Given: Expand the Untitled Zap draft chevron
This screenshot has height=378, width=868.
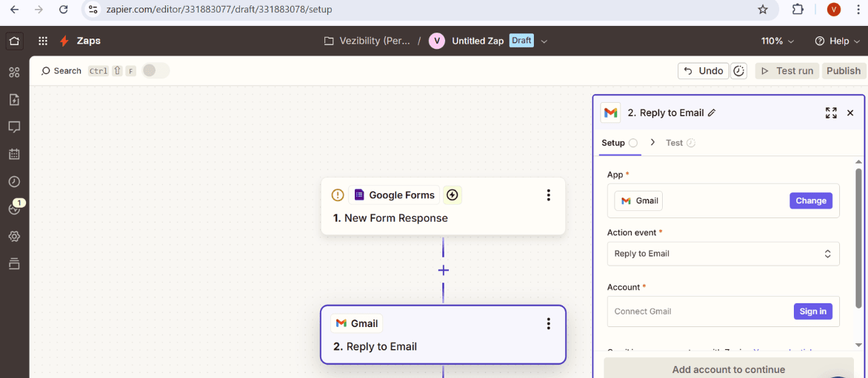Looking at the screenshot, I should point(544,41).
